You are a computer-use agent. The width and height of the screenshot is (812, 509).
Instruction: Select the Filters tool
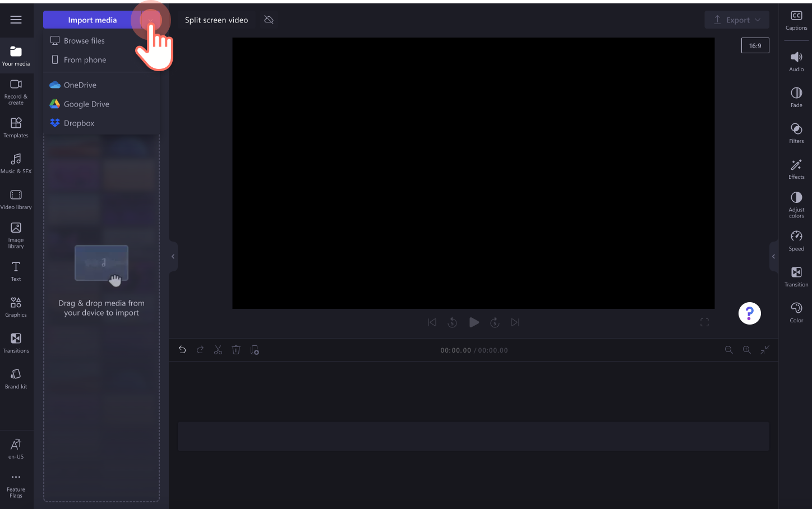pyautogui.click(x=796, y=133)
